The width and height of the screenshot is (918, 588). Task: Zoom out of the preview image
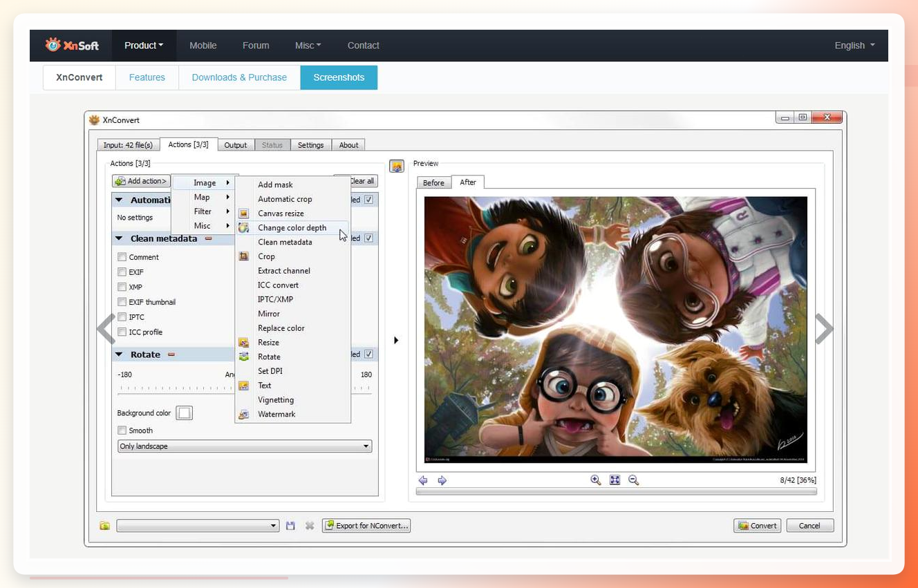click(x=634, y=480)
